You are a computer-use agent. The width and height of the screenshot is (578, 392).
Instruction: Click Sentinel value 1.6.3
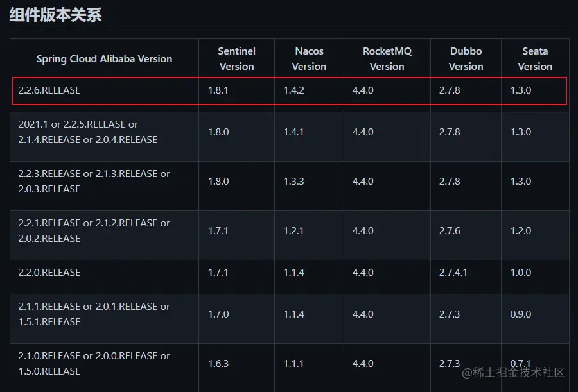tap(218, 363)
